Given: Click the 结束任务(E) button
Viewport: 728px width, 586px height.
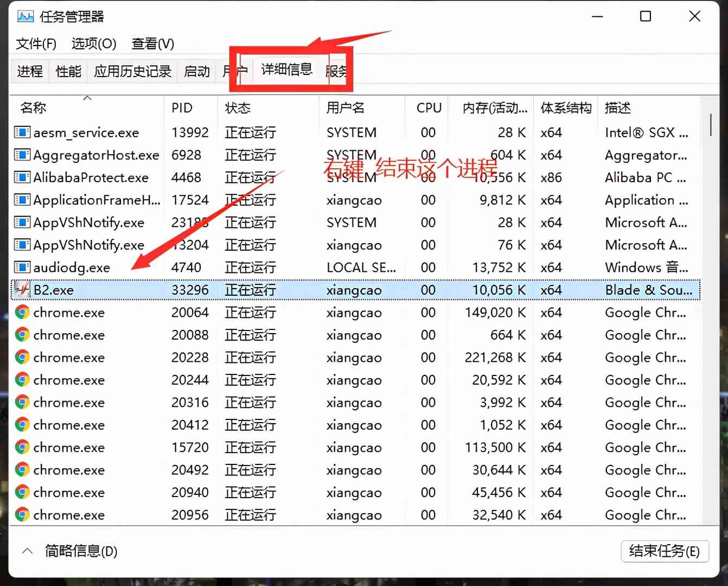Looking at the screenshot, I should (x=665, y=552).
